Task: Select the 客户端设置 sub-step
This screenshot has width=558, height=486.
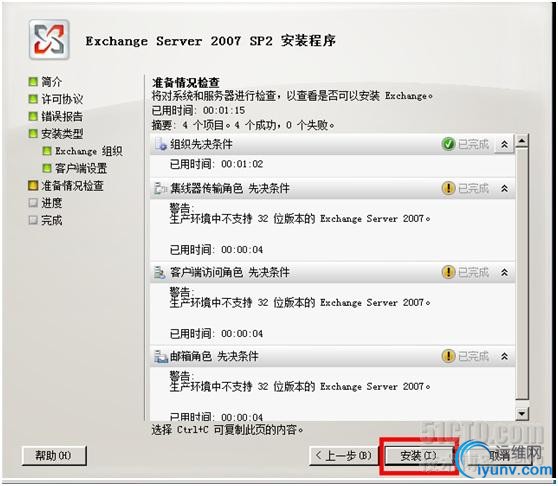Action: (x=81, y=168)
